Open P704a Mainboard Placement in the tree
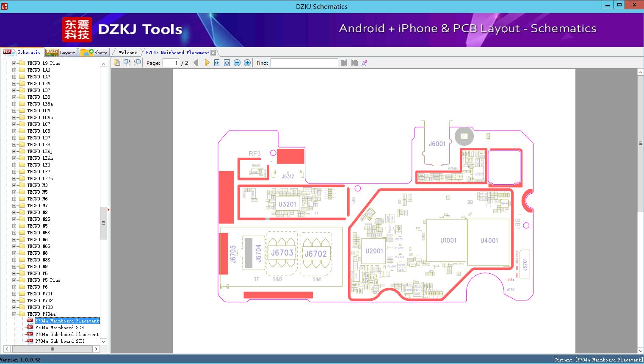Screen dimensions: 644x364 [67, 321]
